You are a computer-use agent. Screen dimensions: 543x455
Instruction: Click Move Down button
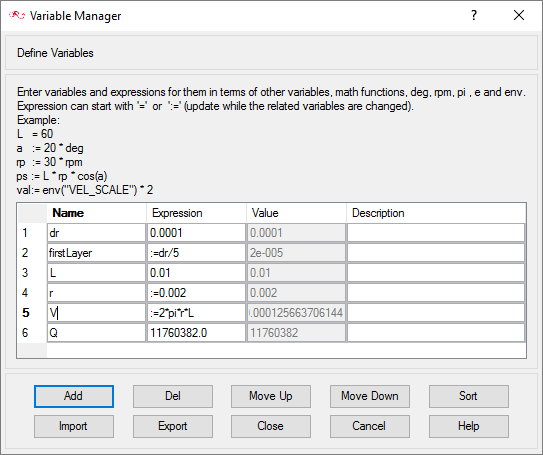click(370, 396)
